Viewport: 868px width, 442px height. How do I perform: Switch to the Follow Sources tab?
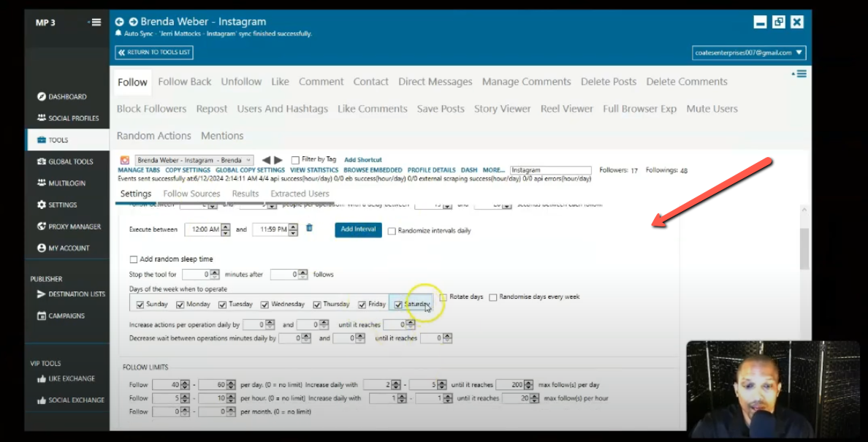click(x=191, y=194)
